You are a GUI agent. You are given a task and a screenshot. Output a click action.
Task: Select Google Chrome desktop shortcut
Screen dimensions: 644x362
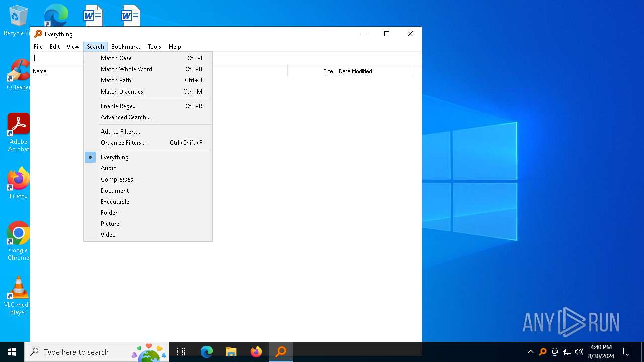(x=18, y=241)
